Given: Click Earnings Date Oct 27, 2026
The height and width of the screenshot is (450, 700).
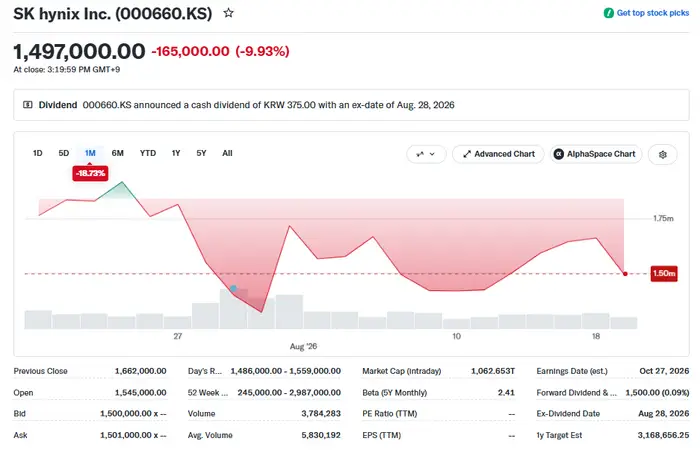Looking at the screenshot, I should point(664,371).
